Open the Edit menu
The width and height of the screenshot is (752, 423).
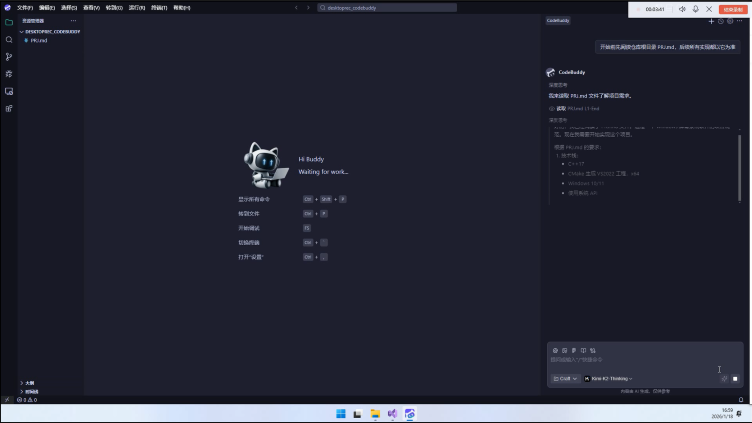[x=47, y=8]
